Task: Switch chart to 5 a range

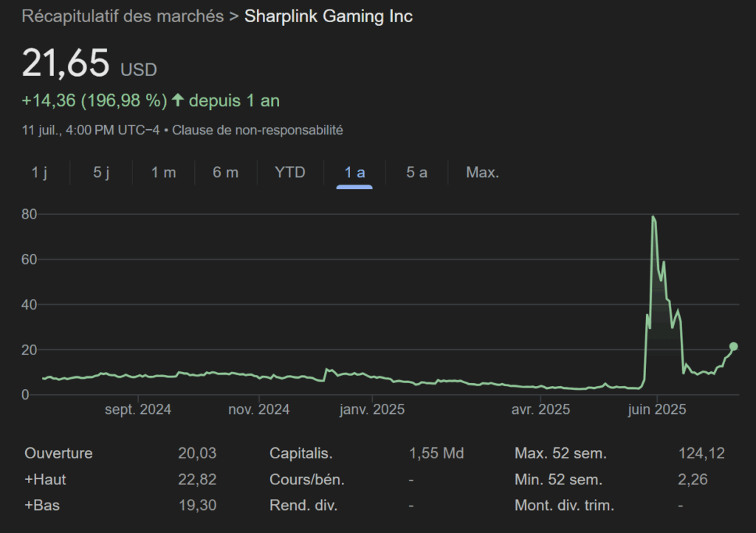Action: pos(416,173)
